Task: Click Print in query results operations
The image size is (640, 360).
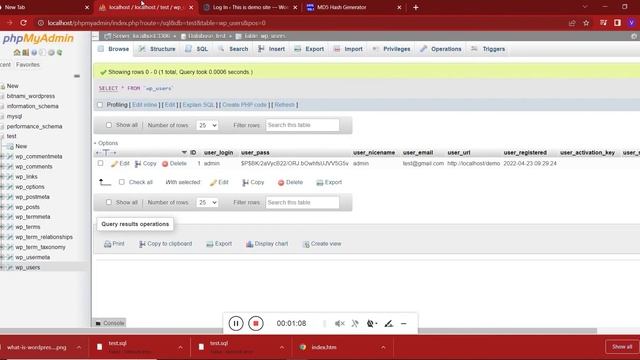Action: click(x=114, y=244)
